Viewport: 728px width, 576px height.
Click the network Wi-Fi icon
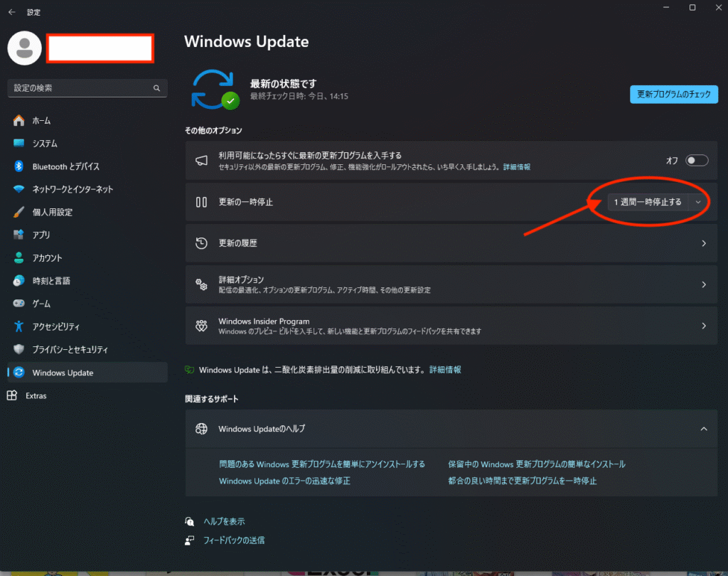pyautogui.click(x=18, y=189)
